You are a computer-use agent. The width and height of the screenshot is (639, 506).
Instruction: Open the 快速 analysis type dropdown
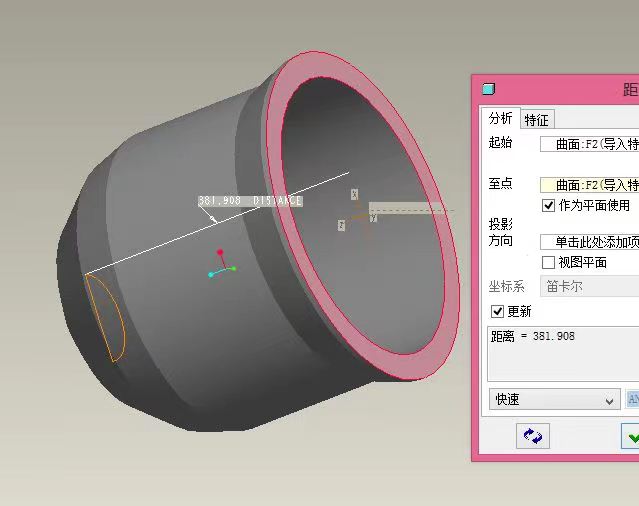[554, 399]
